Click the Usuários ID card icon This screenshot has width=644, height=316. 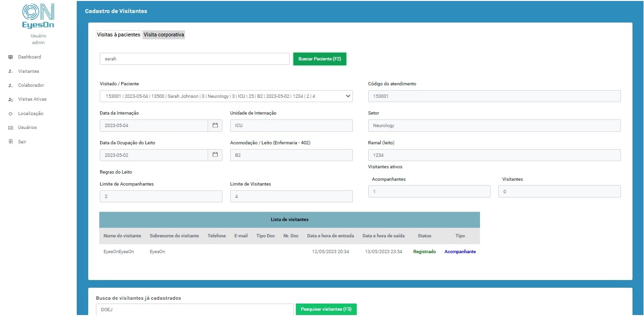[x=11, y=128]
